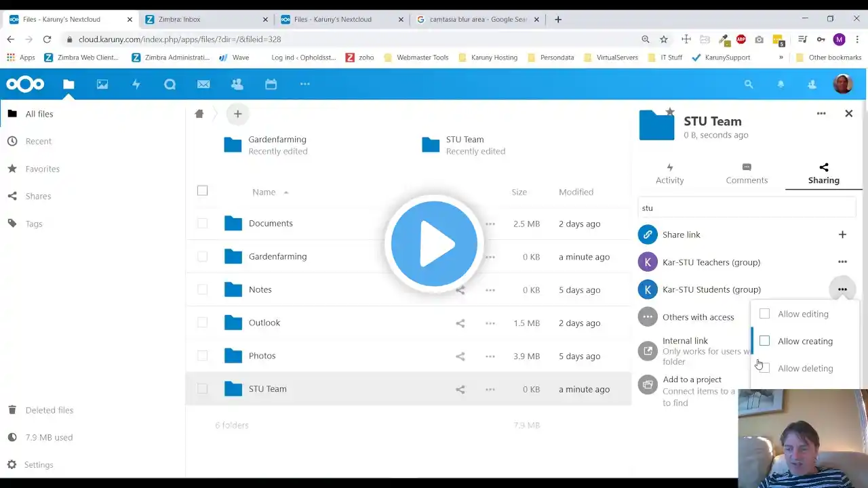Screen dimensions: 868x488
Task: Open the three-dot menu for Kar-STU Teachers
Action: coord(842,262)
